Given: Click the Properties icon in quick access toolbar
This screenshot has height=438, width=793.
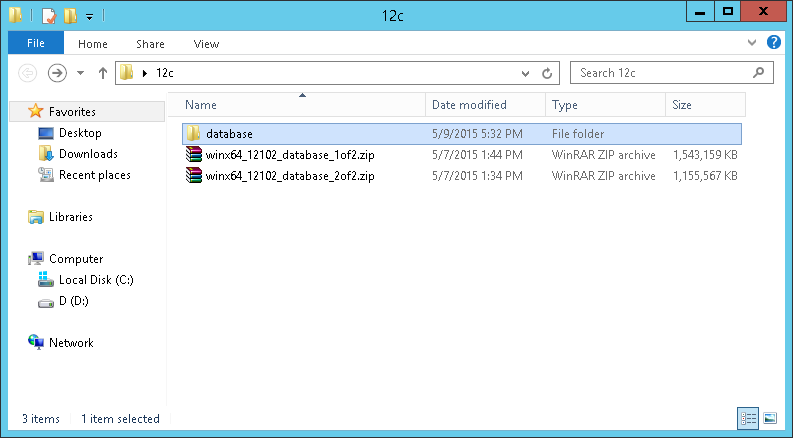Looking at the screenshot, I should pyautogui.click(x=49, y=16).
